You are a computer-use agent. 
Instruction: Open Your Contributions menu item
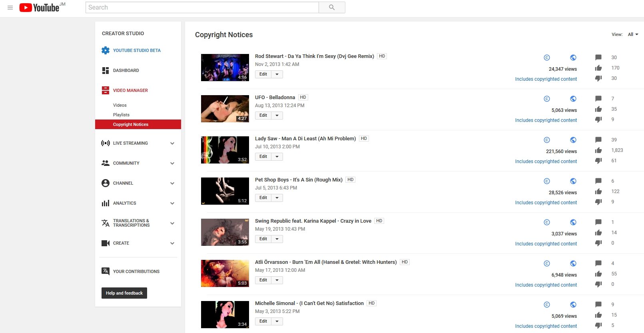point(136,271)
